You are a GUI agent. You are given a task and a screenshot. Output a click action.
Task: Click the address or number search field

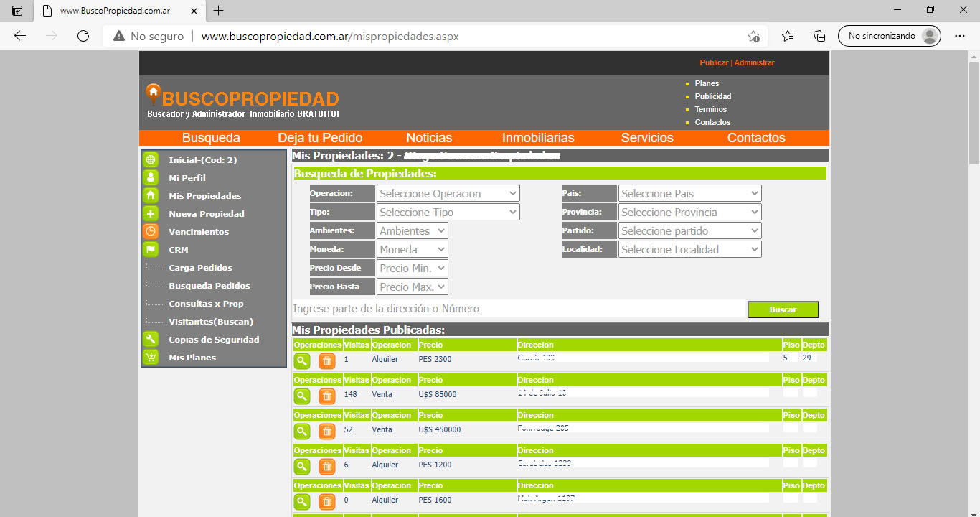point(518,309)
